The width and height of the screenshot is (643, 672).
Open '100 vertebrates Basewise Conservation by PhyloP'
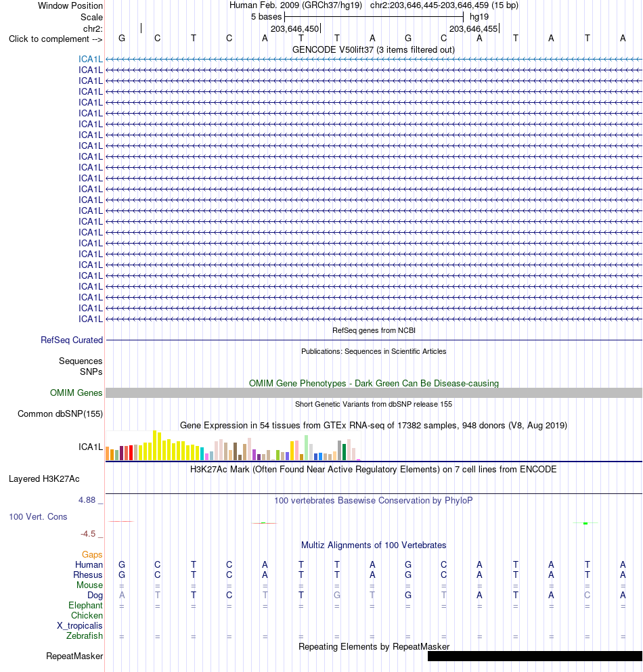click(x=374, y=501)
